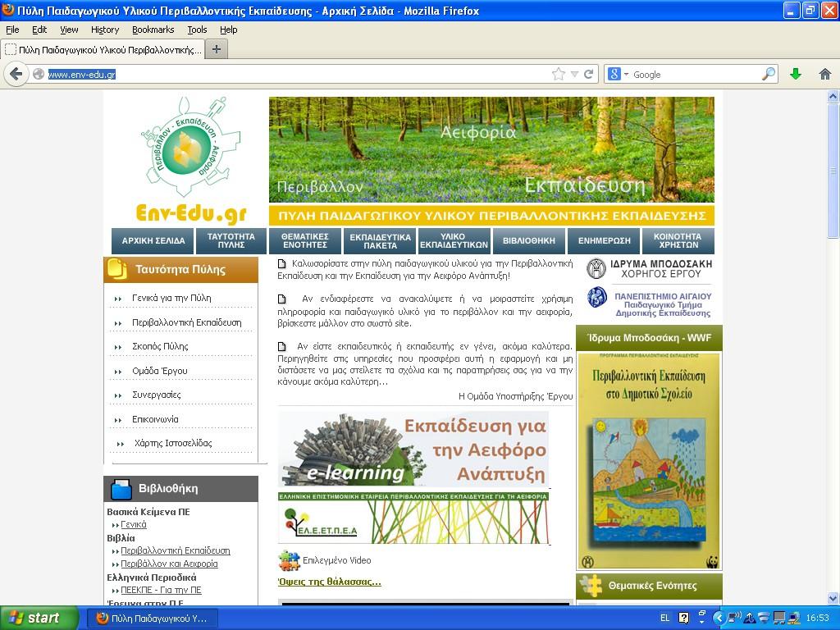Click the Env-Edu.gr site logo
Viewport: 840px width, 630px height.
point(190,161)
